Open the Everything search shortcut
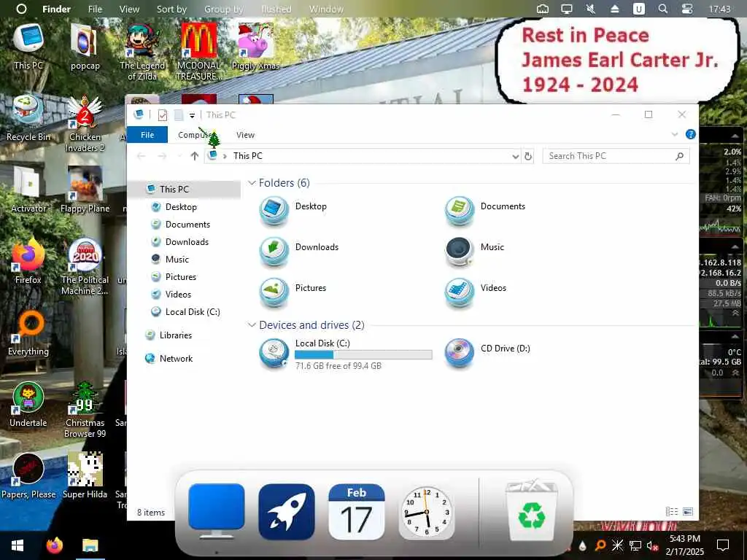747x560 pixels. click(x=28, y=332)
